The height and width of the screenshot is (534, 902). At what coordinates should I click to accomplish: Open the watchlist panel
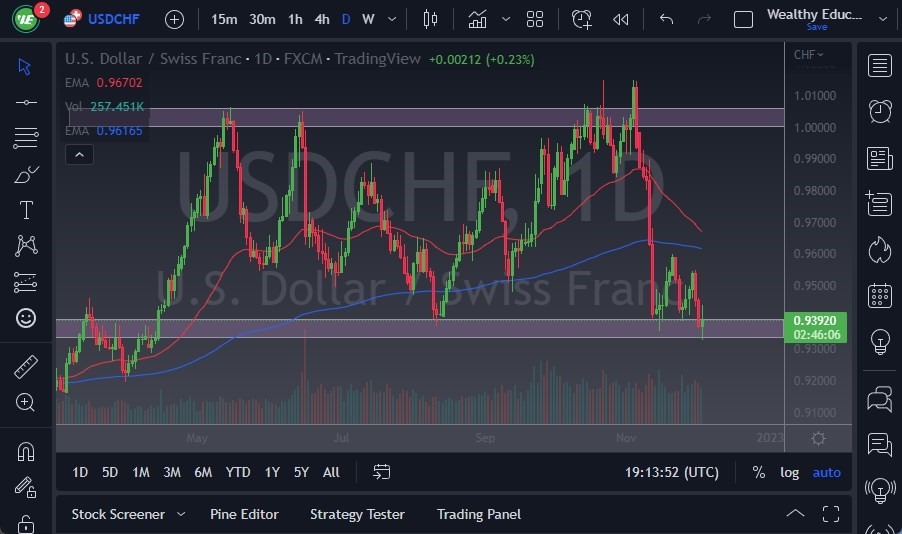880,66
